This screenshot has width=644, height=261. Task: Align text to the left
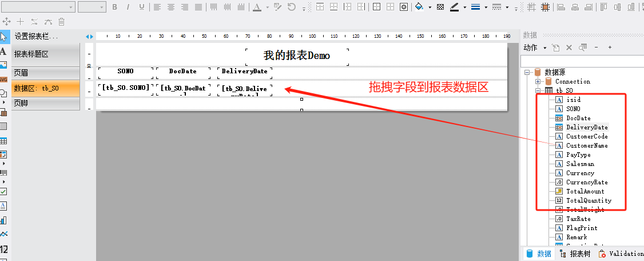pyautogui.click(x=157, y=6)
